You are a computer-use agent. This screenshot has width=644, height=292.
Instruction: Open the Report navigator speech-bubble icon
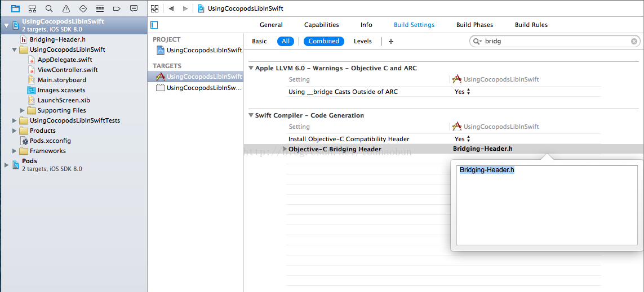click(x=134, y=8)
